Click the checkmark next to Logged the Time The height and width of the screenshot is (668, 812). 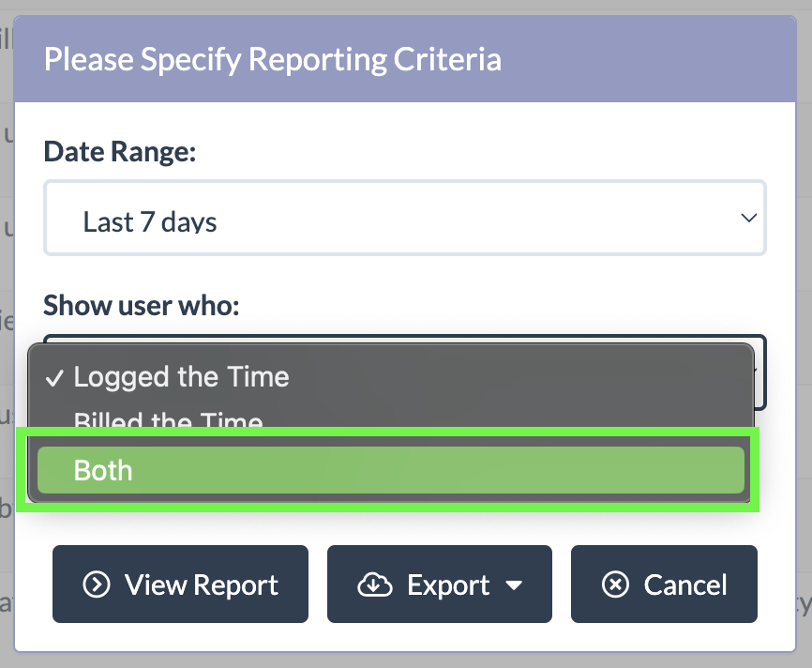click(54, 378)
